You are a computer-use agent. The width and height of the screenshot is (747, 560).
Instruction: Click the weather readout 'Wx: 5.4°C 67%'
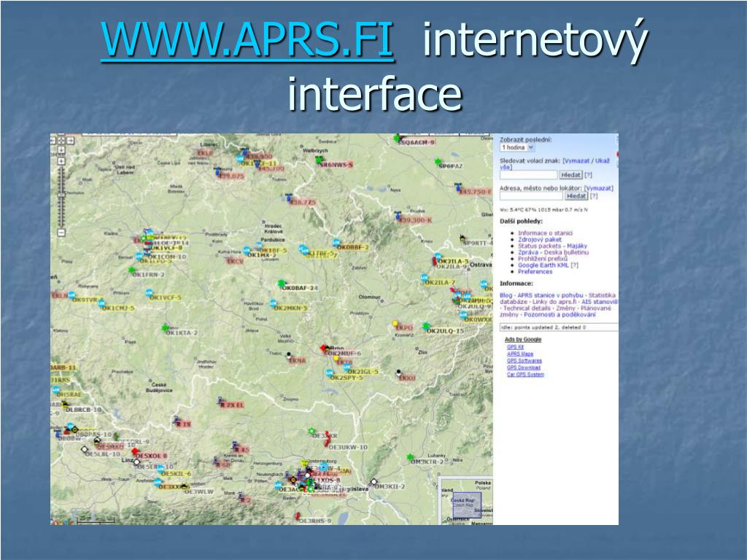[543, 209]
